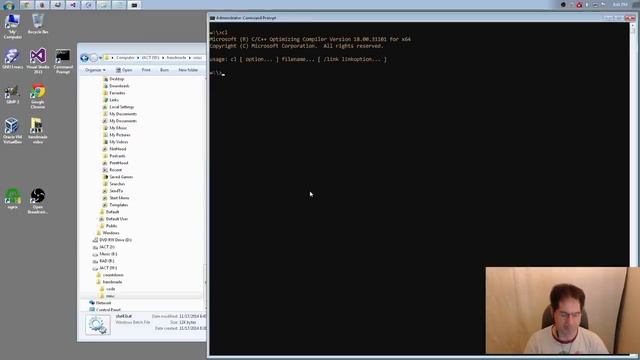
Task: Click the Burn button in Explorer toolbar
Action: click(164, 70)
